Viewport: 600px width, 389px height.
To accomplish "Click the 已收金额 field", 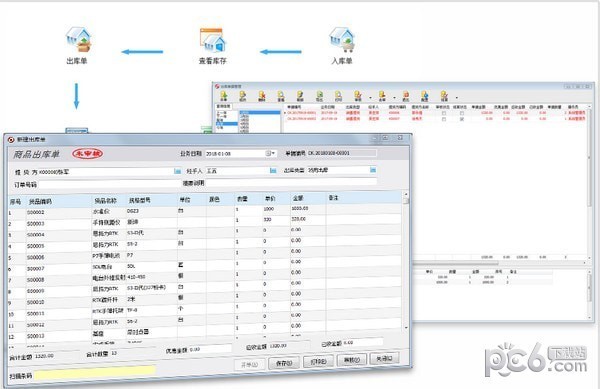I will click(363, 342).
